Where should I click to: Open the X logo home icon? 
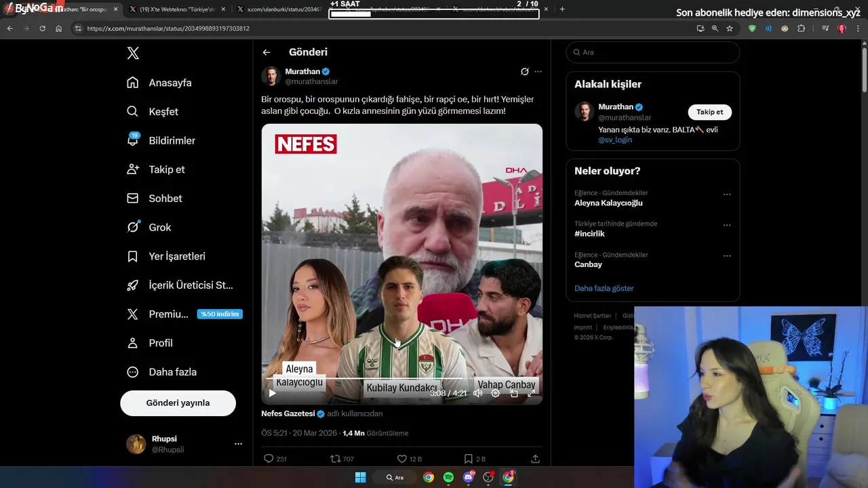click(x=133, y=53)
